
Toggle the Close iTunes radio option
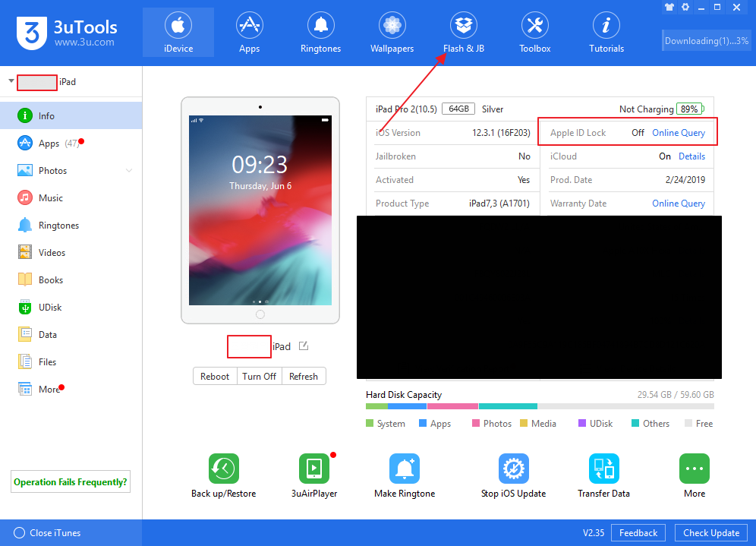[19, 532]
